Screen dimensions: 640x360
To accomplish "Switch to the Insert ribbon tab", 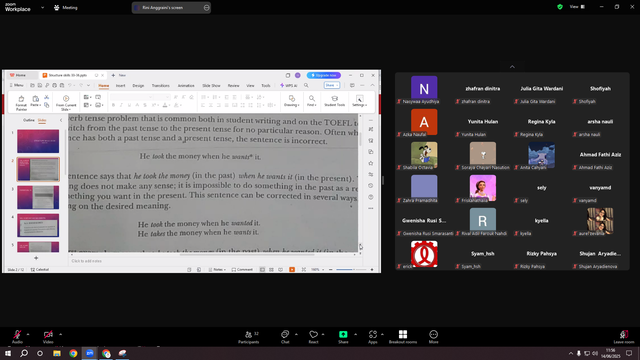I will tap(120, 86).
